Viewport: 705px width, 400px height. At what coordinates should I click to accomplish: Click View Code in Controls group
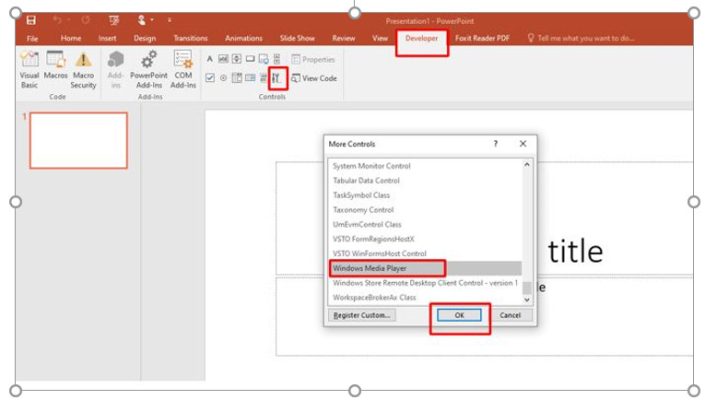pyautogui.click(x=314, y=78)
